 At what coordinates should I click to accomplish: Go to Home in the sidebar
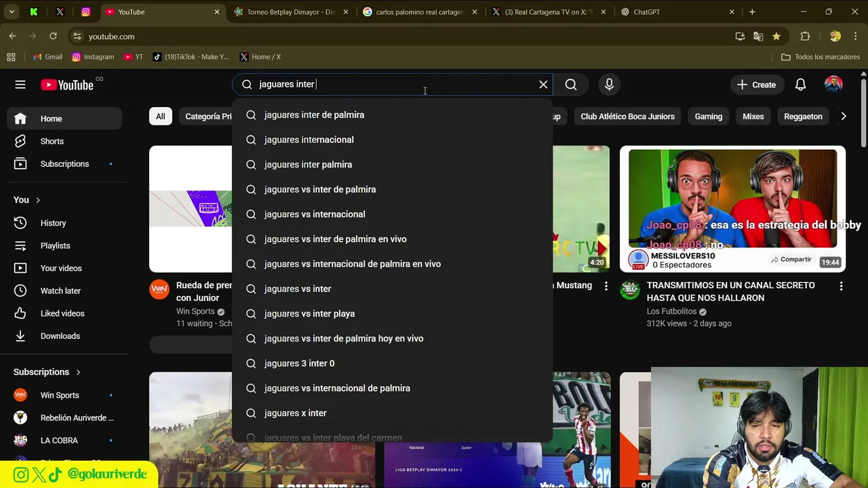tap(65, 119)
